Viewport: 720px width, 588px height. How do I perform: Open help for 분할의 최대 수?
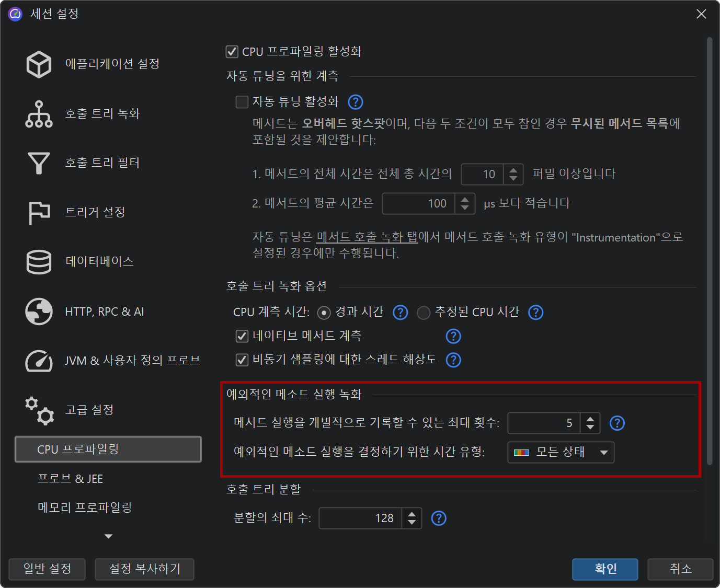(x=439, y=518)
